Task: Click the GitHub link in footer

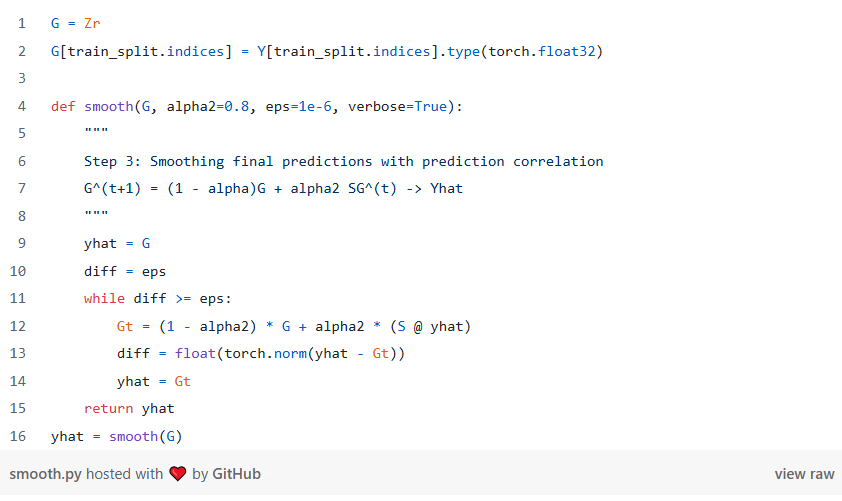Action: (236, 474)
